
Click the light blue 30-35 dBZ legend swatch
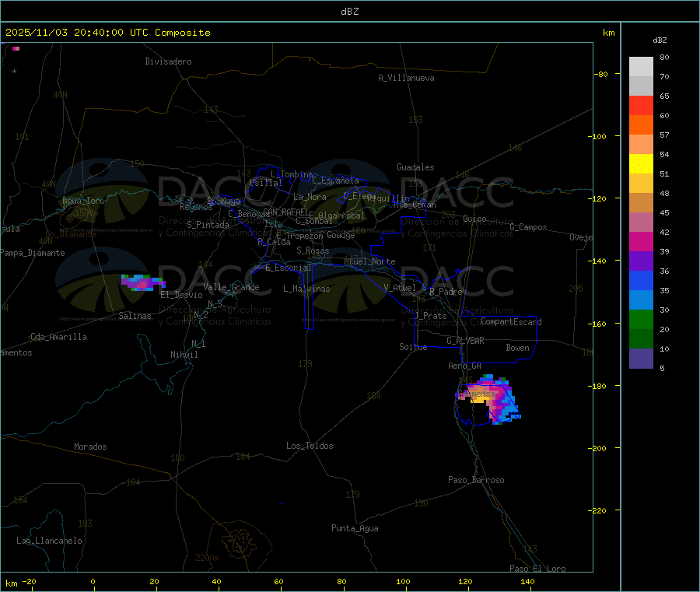[x=641, y=300]
